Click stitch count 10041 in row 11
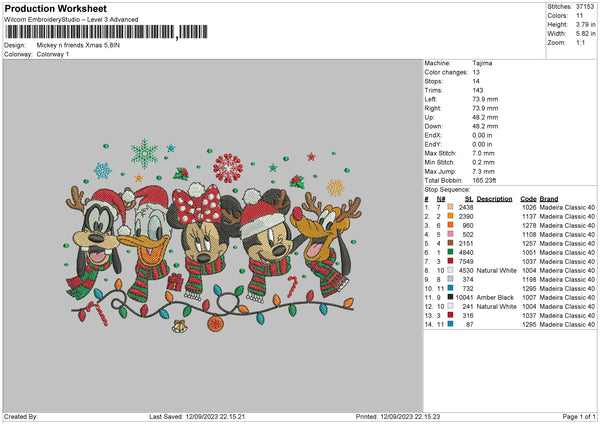Image resolution: width=600 pixels, height=424 pixels. (464, 297)
